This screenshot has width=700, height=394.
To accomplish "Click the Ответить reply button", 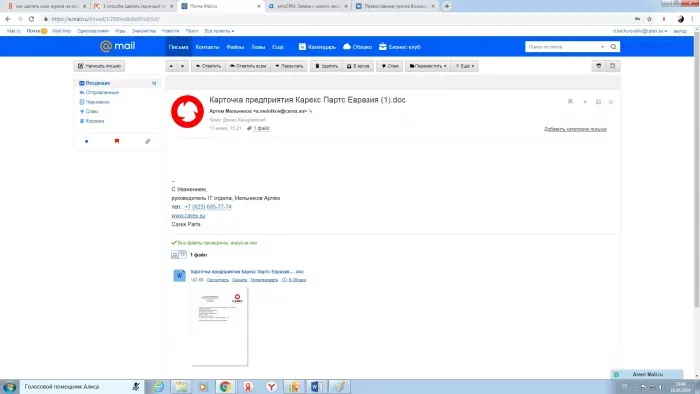I will coord(208,66).
